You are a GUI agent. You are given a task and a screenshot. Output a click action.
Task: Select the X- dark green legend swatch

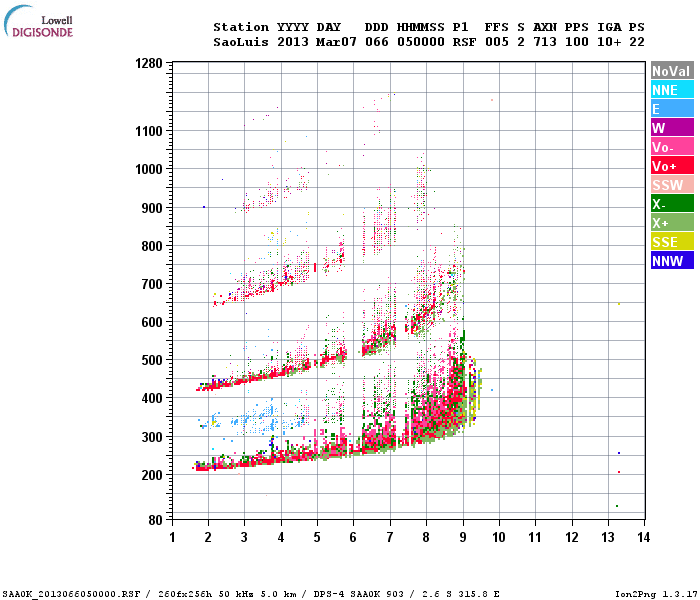click(x=672, y=204)
